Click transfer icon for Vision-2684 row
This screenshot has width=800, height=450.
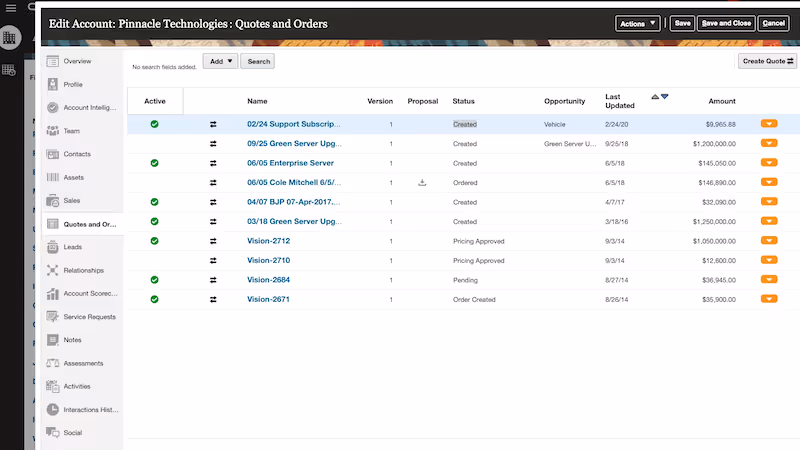(213, 280)
